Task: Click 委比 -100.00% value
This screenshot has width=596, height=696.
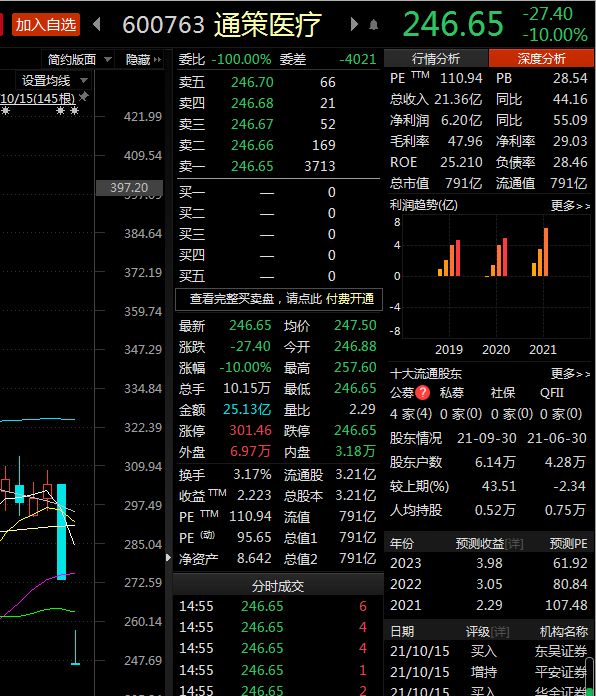Action: click(x=241, y=59)
